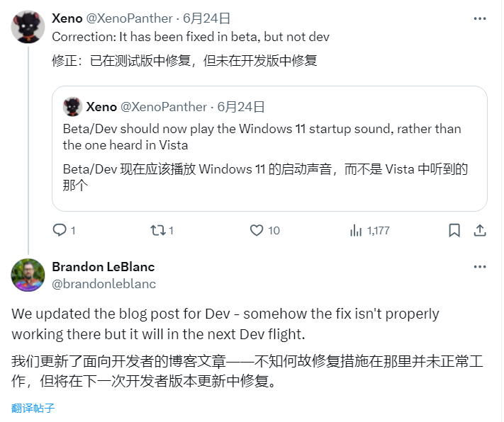Open more options on Brandon LeBlanc's tweet

click(480, 267)
